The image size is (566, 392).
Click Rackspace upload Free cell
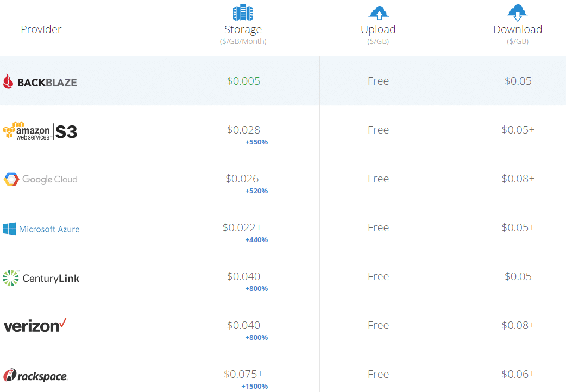pos(378,374)
